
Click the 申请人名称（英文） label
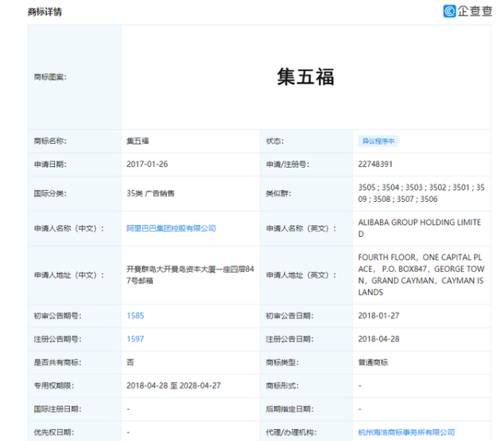[x=300, y=228]
